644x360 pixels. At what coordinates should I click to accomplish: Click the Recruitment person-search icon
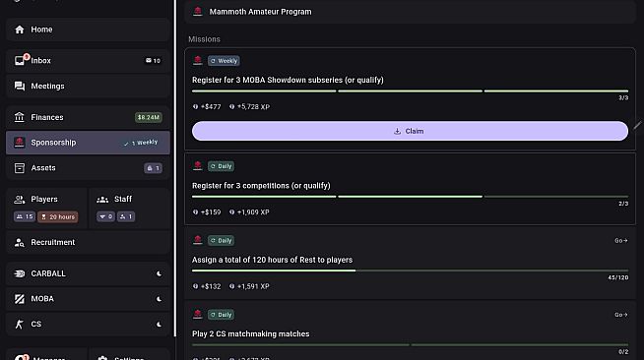[20, 242]
